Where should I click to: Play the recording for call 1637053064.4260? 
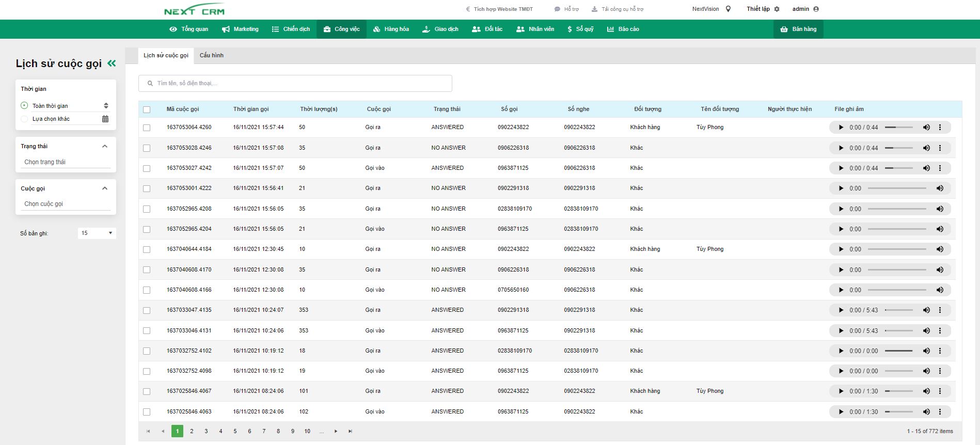tap(841, 128)
